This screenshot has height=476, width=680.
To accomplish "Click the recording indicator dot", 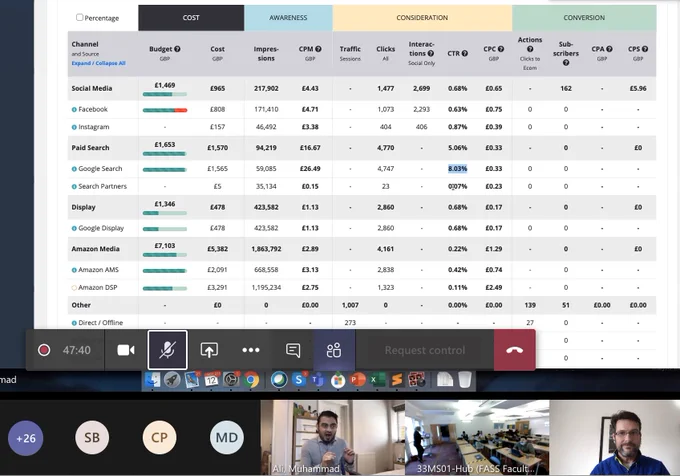I will click(x=44, y=350).
